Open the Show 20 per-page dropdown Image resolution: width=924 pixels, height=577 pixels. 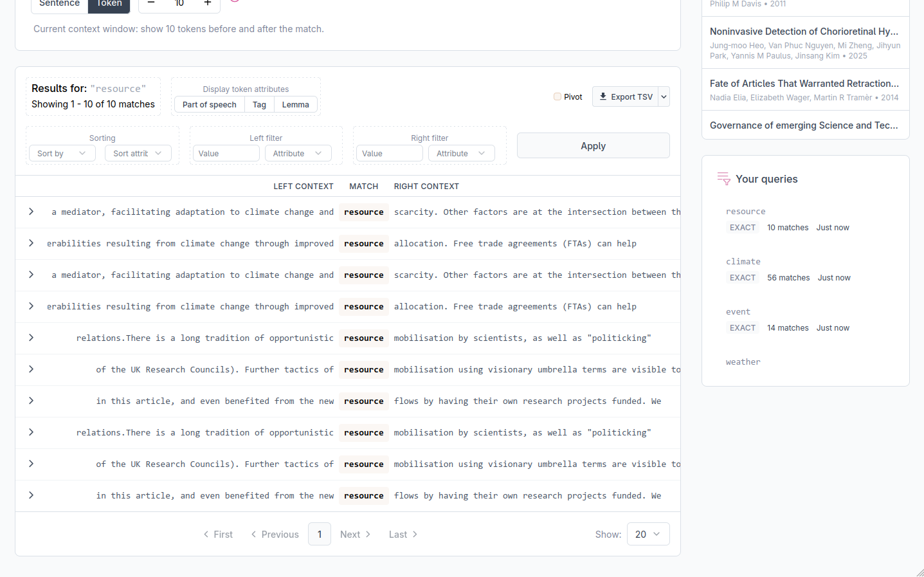(x=647, y=535)
